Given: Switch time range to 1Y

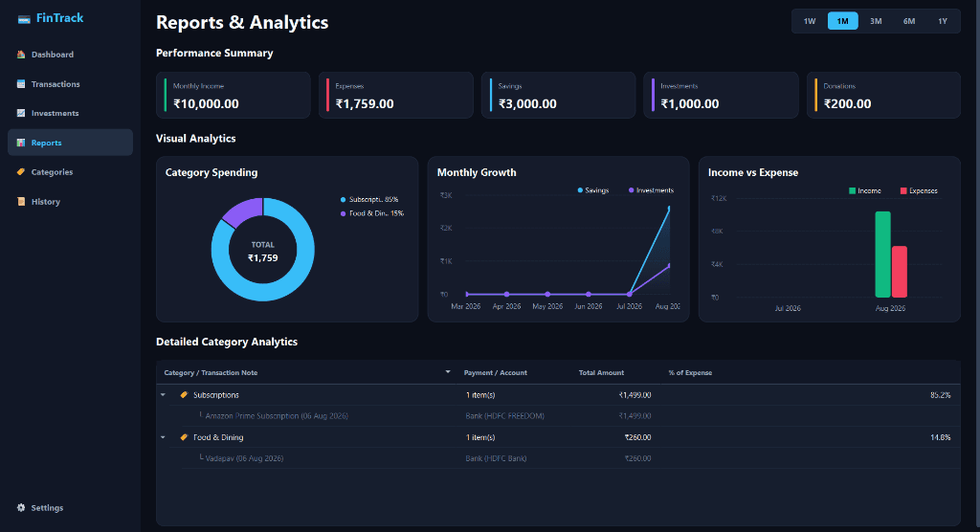Looking at the screenshot, I should 943,21.
